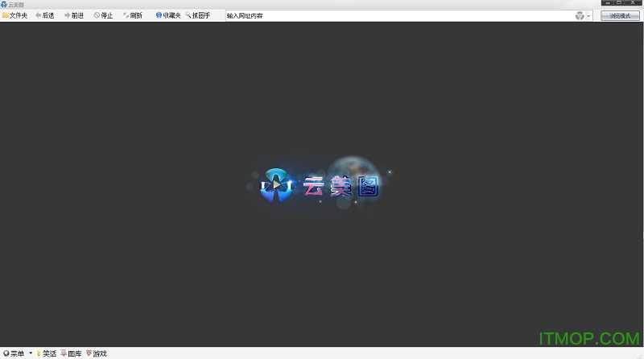The height and width of the screenshot is (359, 644).
Task: Minimize the 云美图 window
Action: pos(608,3)
